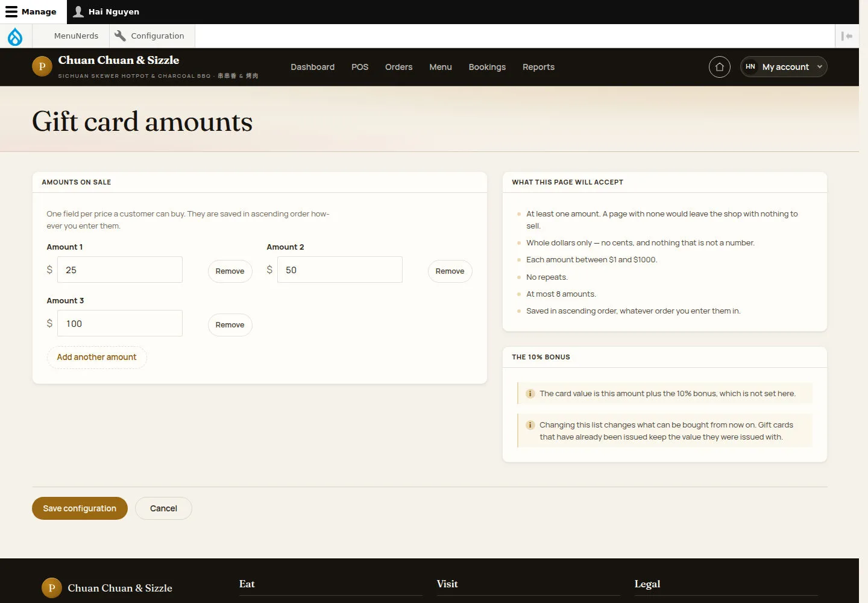Image resolution: width=868 pixels, height=603 pixels.
Task: Focus the Amount 3 input field
Action: (120, 323)
